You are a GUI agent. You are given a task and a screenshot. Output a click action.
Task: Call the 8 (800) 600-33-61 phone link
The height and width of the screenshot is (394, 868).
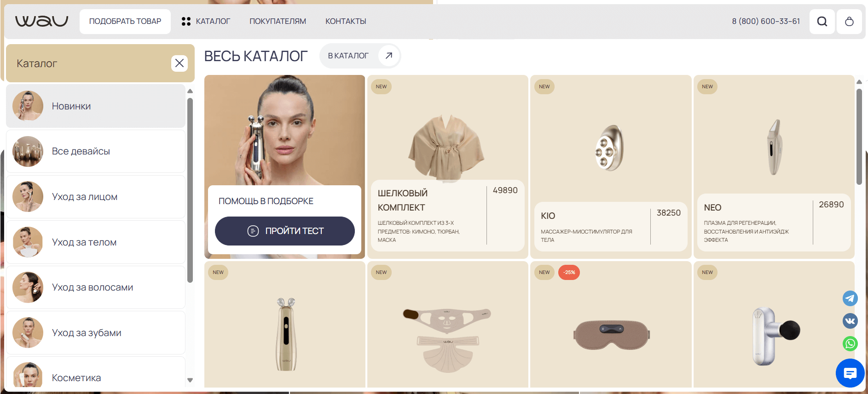[766, 21]
